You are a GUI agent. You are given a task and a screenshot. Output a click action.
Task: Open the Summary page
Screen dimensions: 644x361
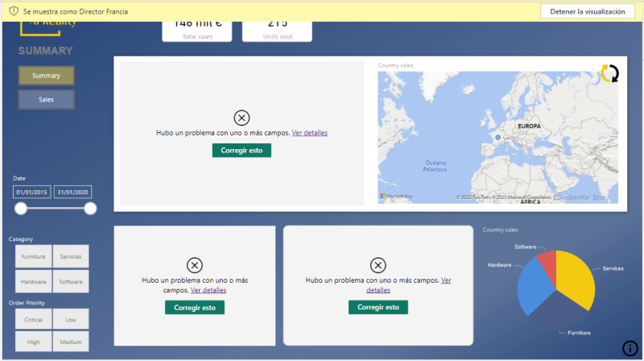pos(47,76)
